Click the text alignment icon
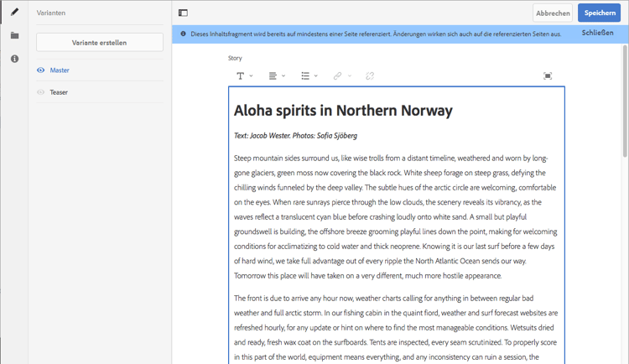629x364 pixels. pos(273,75)
